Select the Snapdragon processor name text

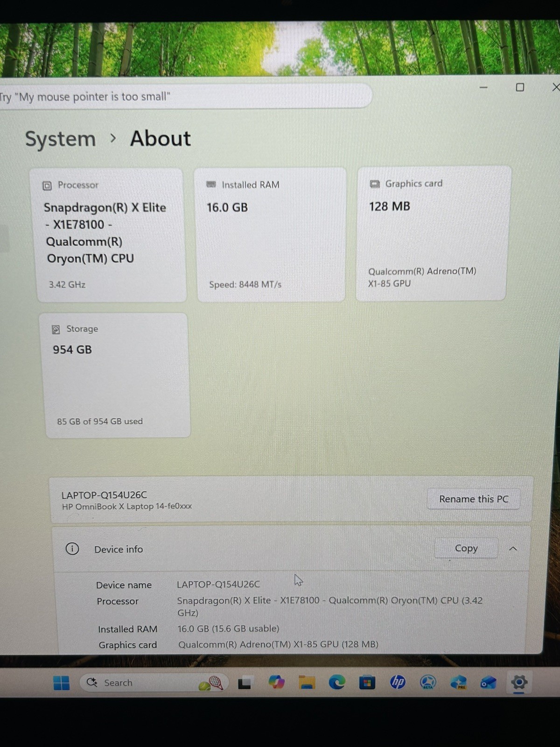[x=105, y=233]
